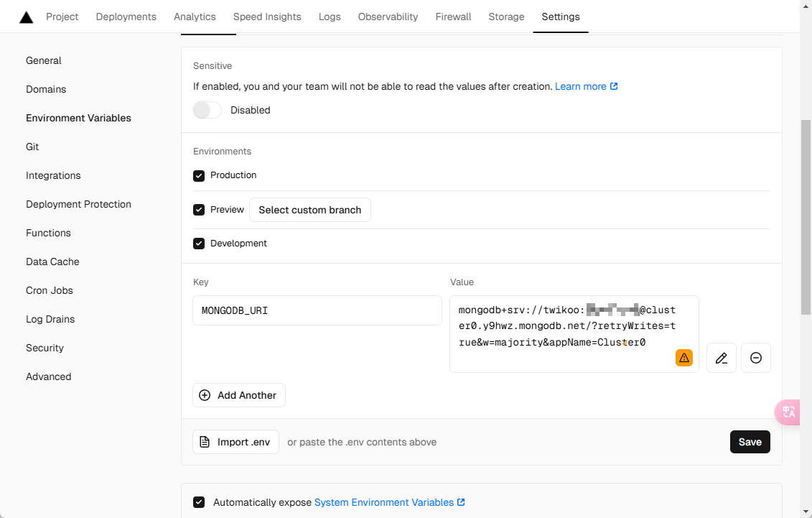
Task: Click the translate floating icon
Action: [x=789, y=412]
